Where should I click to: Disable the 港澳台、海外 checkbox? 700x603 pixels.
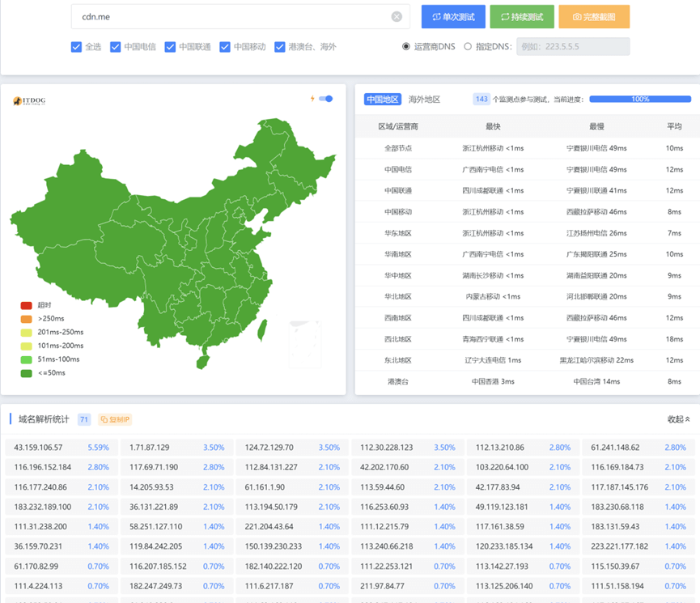tap(280, 47)
